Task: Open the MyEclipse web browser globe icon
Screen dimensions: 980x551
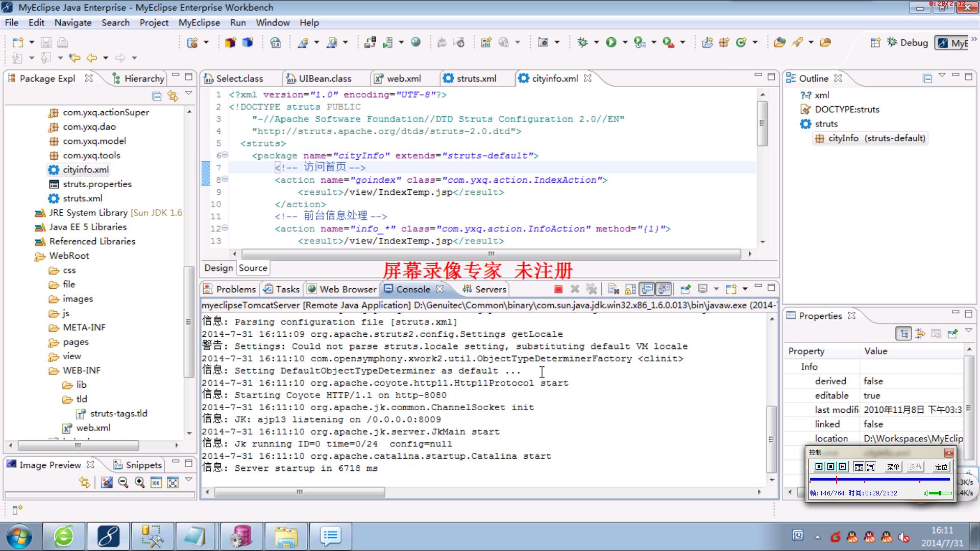Action: 416,42
